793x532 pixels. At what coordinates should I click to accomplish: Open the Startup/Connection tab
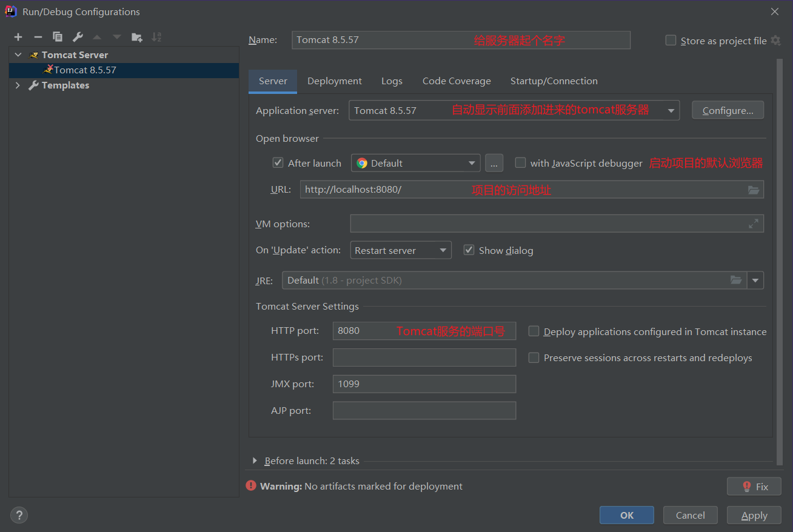(554, 81)
